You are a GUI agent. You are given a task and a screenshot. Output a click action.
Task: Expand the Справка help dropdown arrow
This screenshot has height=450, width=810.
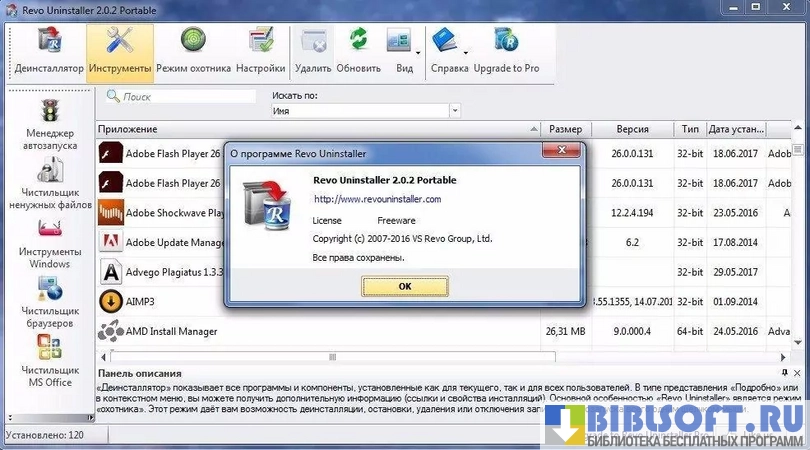click(x=465, y=48)
